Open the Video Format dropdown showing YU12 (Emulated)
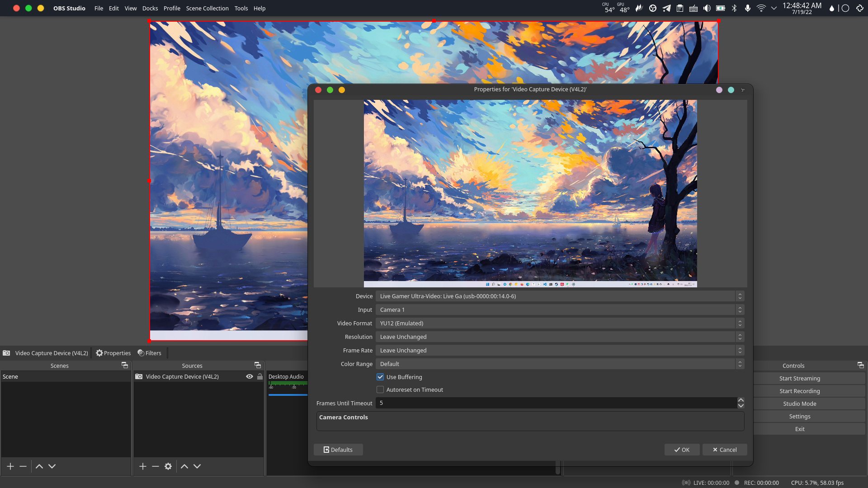This screenshot has height=488, width=868. (x=560, y=324)
